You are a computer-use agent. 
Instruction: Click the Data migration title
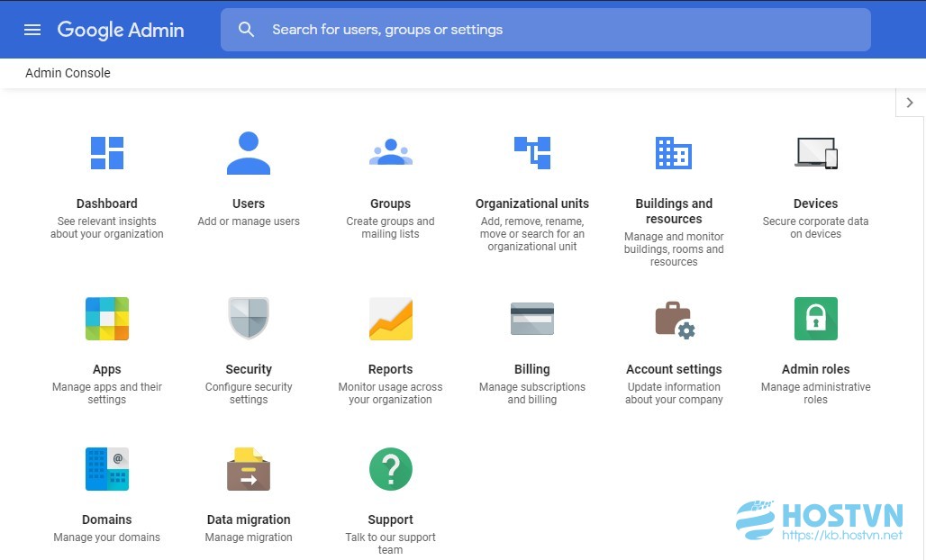point(249,519)
